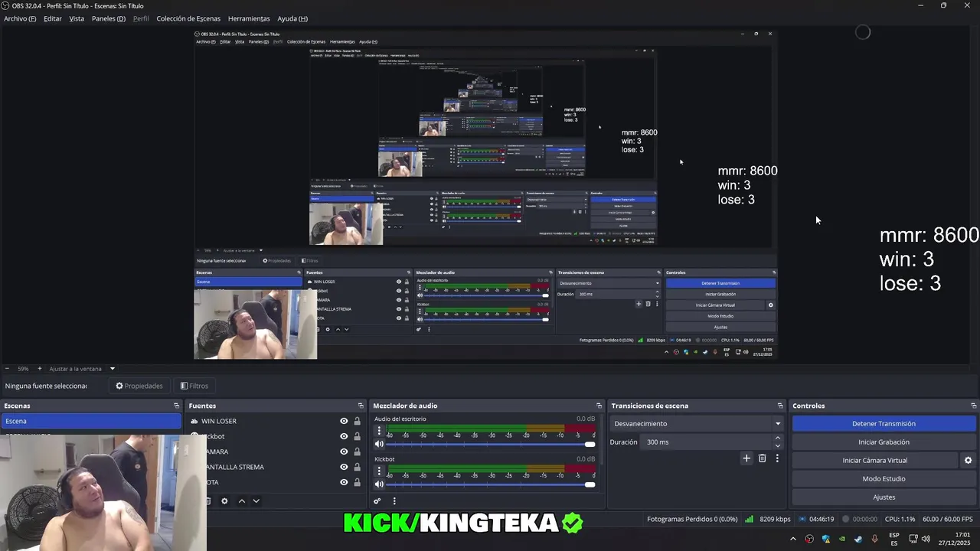This screenshot has width=980, height=551.
Task: Move the selected source down
Action: [x=256, y=501]
